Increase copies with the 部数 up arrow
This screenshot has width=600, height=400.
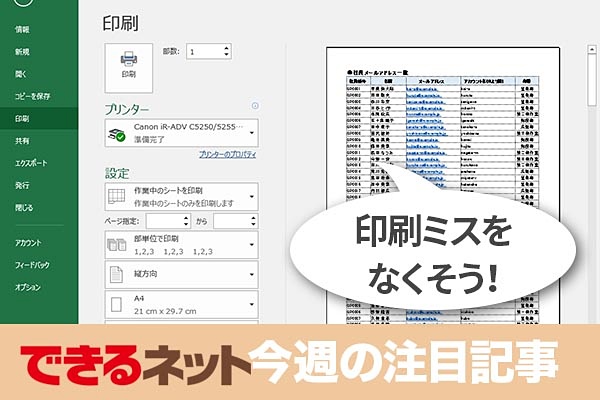pyautogui.click(x=227, y=48)
